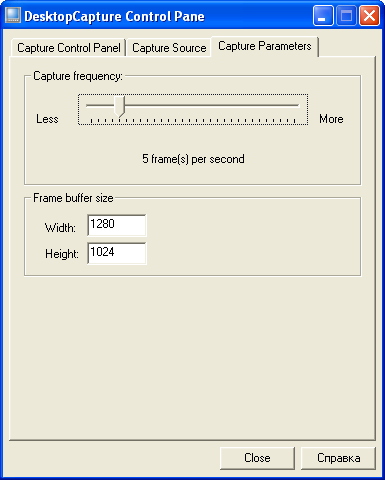Screen dimensions: 385x480
Task: Click the 5 frame(s) per second text
Action: point(193,159)
